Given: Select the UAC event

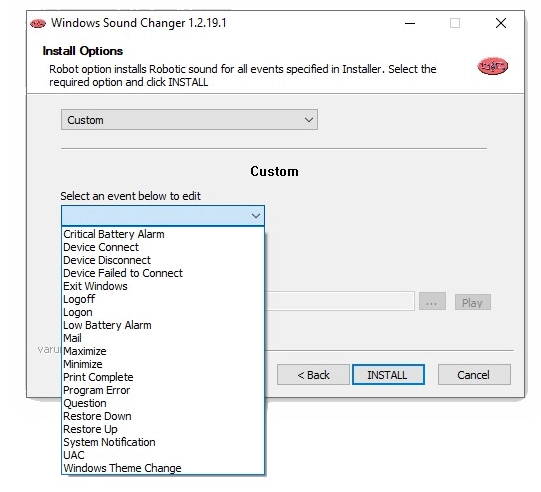Looking at the screenshot, I should pos(163,455).
